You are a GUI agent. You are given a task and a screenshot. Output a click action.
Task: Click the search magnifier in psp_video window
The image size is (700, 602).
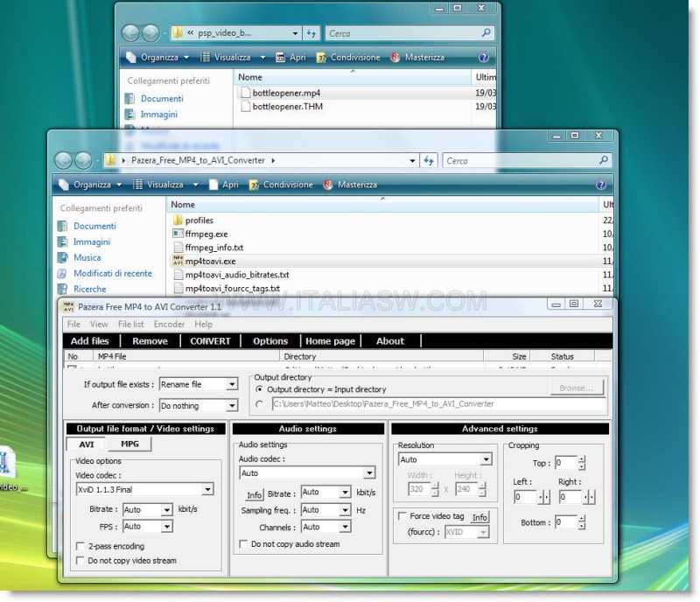click(486, 32)
